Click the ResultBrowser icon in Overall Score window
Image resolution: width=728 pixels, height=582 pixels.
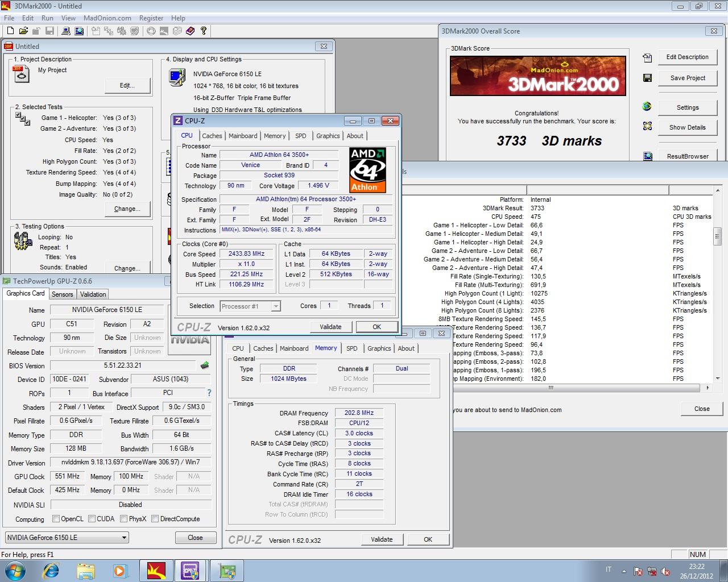[x=647, y=156]
